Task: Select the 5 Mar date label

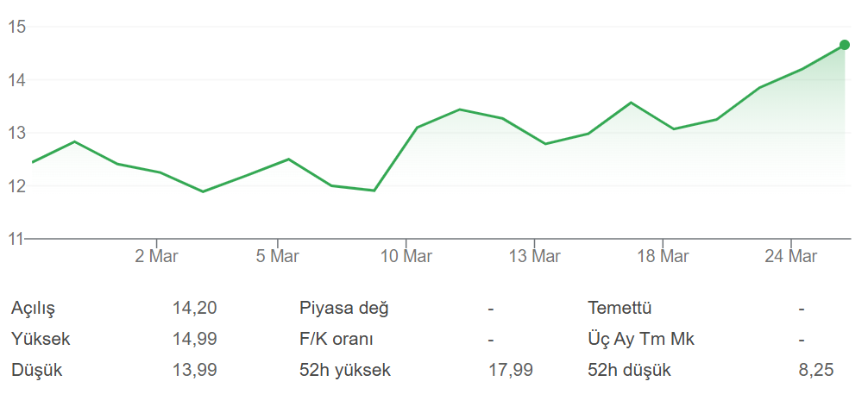Action: tap(278, 256)
